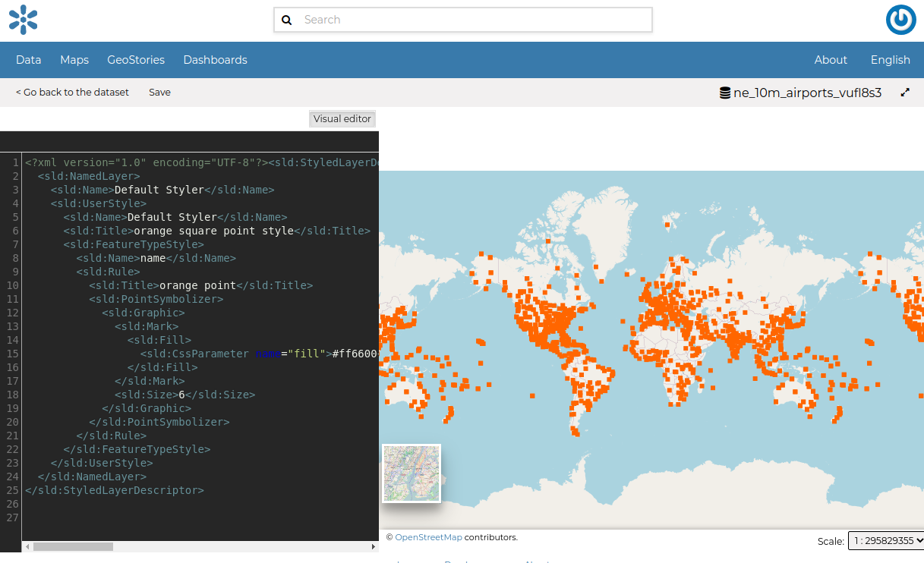Save the current SLD style
This screenshot has width=924, height=563.
tap(159, 92)
